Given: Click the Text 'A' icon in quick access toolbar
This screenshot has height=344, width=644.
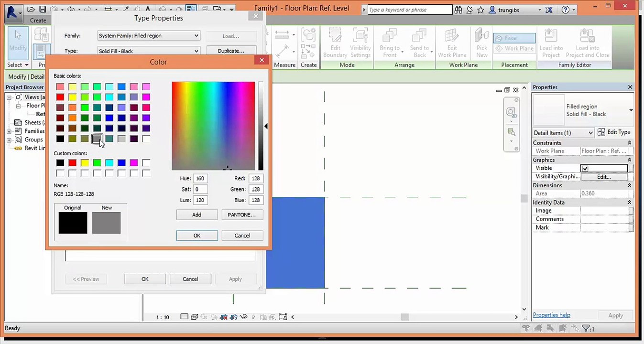Looking at the screenshot, I should (x=148, y=9).
